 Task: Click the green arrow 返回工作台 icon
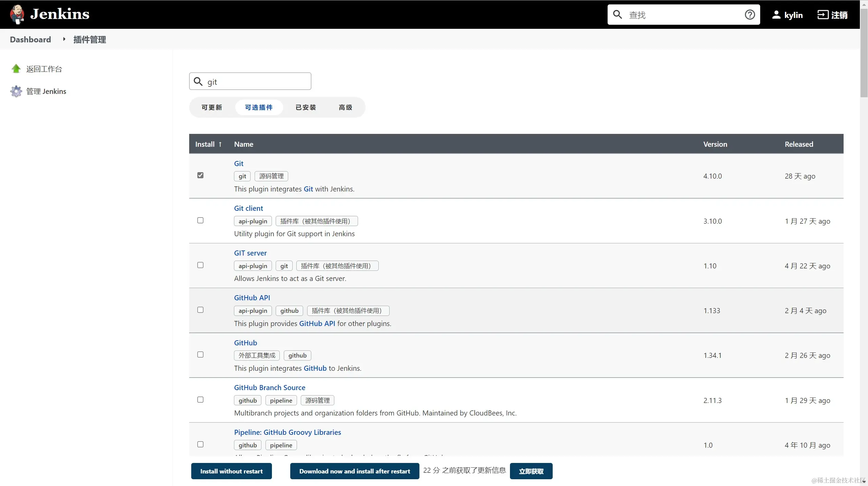[16, 69]
